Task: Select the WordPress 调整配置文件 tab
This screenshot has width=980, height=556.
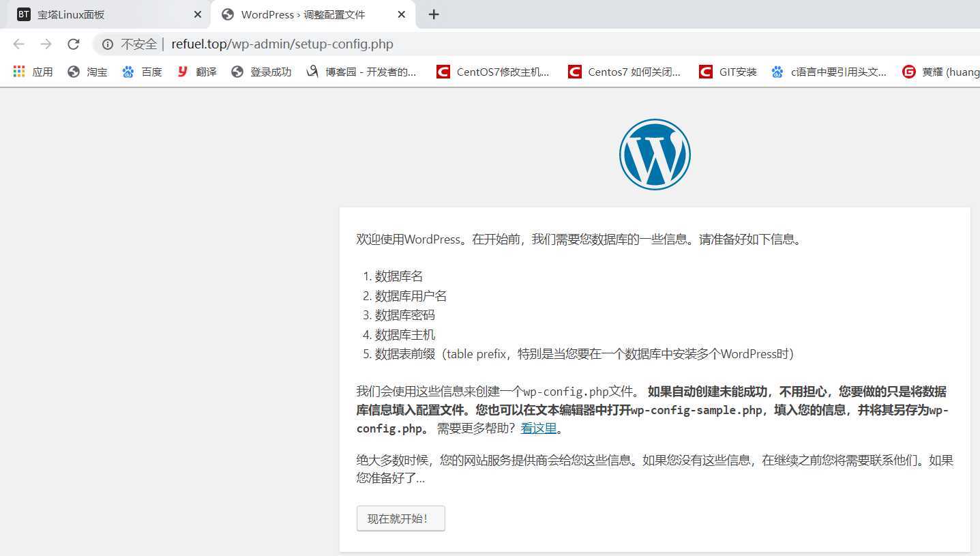Action: pos(313,14)
